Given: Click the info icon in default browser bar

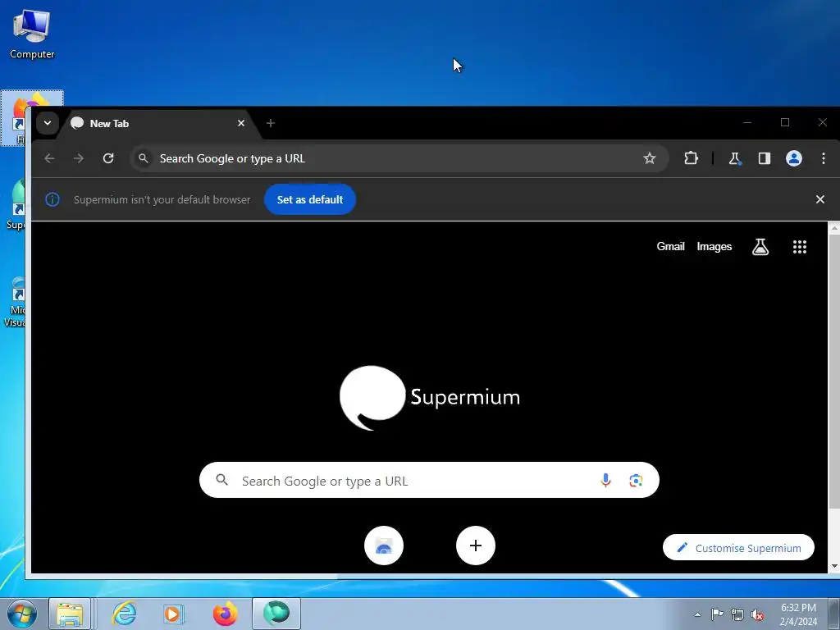Looking at the screenshot, I should click(52, 199).
